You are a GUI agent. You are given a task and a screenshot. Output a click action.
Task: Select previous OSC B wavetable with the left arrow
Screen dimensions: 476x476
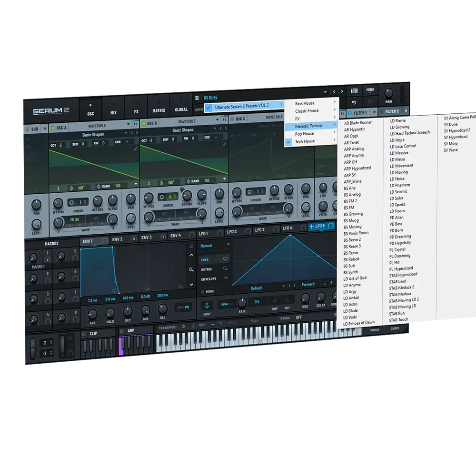coord(221,129)
